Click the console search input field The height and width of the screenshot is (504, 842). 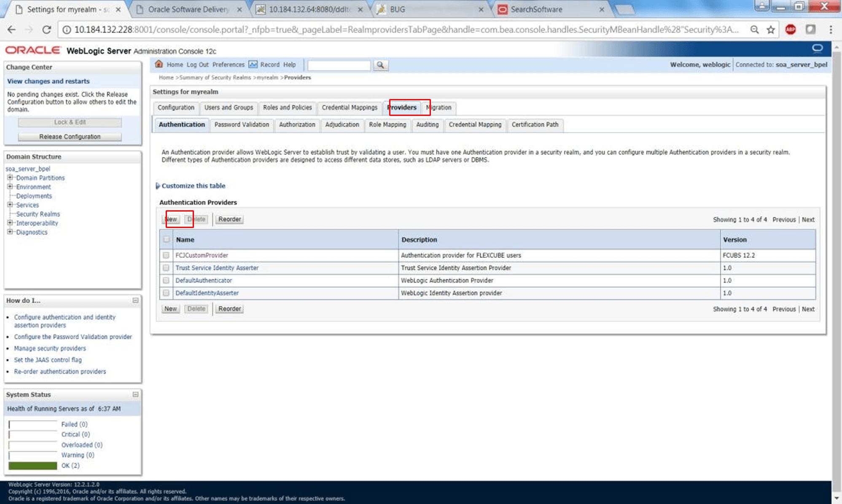pos(339,65)
